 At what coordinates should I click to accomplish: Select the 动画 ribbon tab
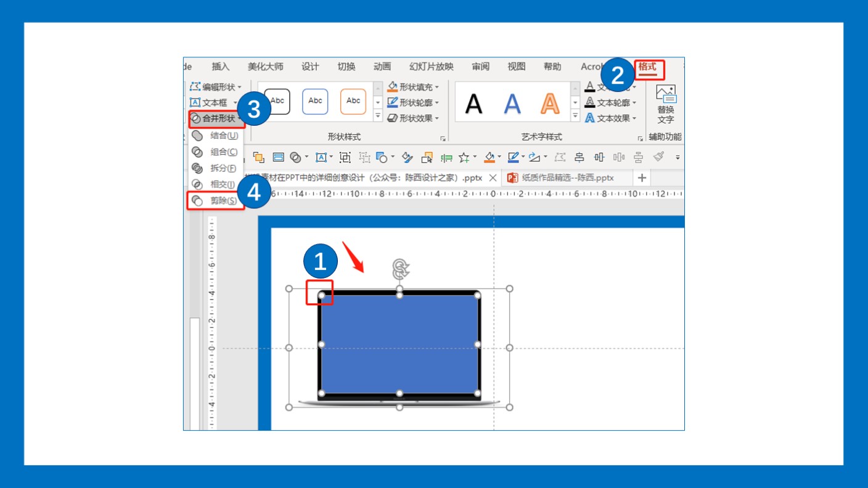pos(382,67)
